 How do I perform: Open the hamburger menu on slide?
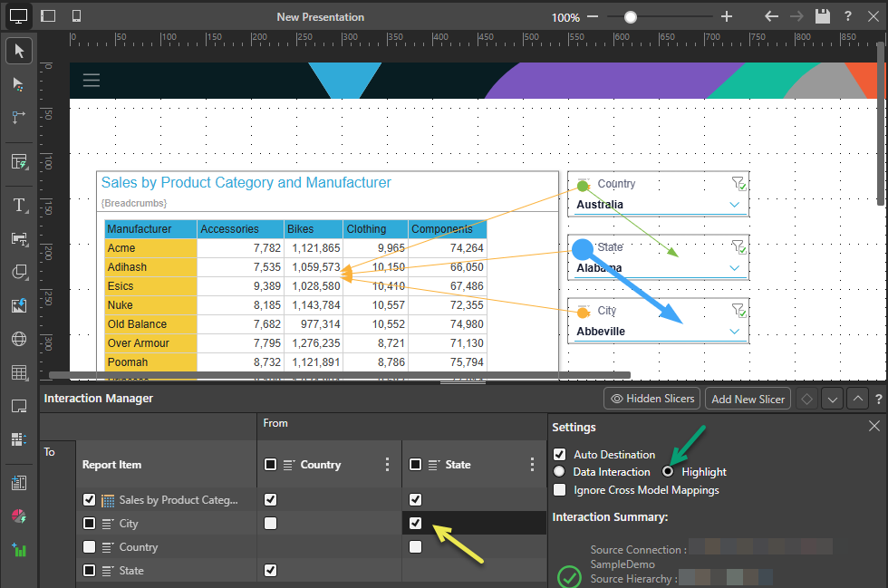point(92,80)
